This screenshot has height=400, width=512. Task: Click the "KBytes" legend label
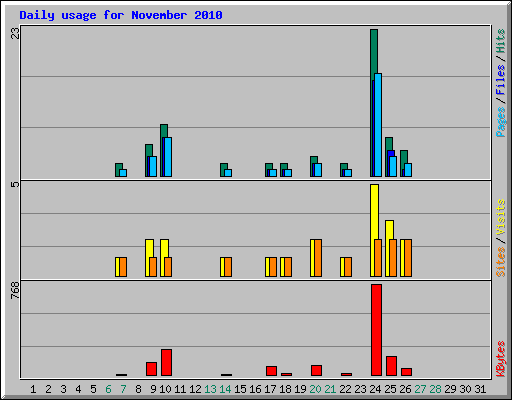click(x=500, y=359)
